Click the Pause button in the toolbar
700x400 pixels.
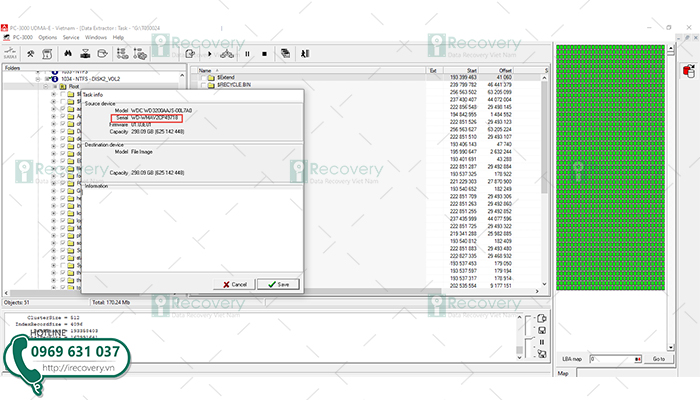246,53
